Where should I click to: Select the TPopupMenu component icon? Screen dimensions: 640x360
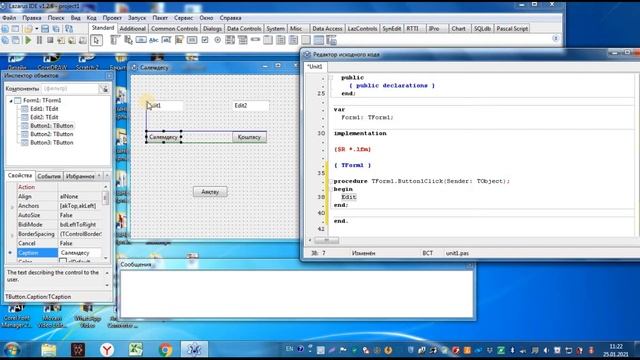[128, 40]
